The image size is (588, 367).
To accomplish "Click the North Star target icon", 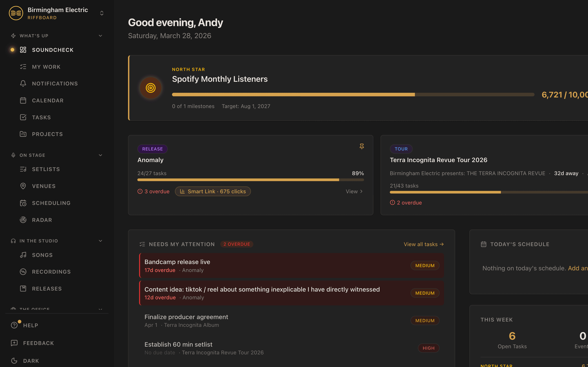I will 151,88.
